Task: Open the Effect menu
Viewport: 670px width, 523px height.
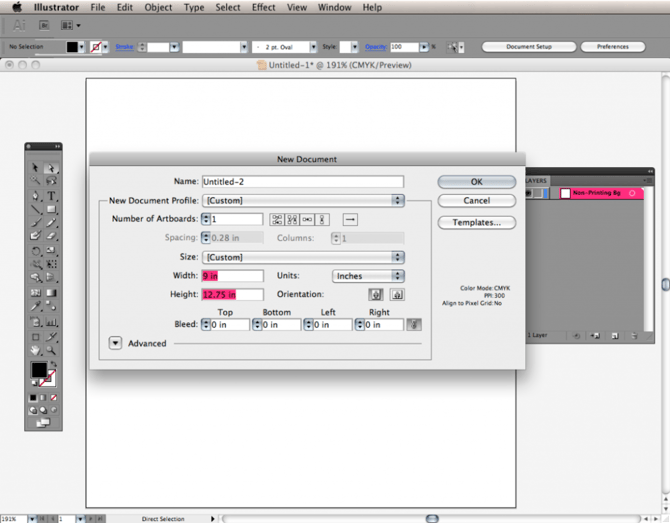Action: [x=263, y=7]
